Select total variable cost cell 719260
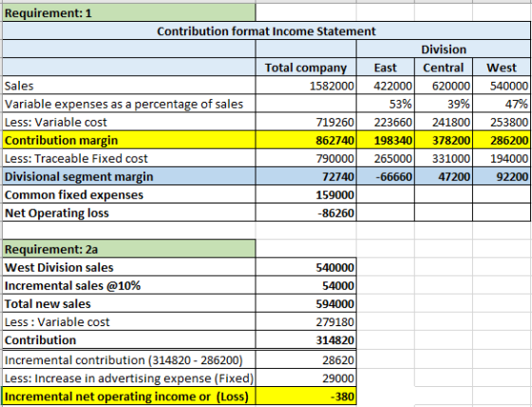The width and height of the screenshot is (532, 407). [x=306, y=122]
